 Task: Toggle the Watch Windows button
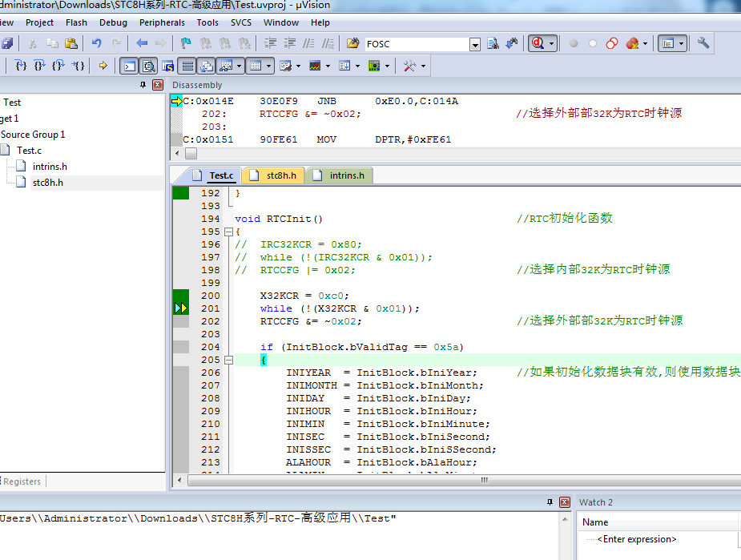(x=227, y=66)
